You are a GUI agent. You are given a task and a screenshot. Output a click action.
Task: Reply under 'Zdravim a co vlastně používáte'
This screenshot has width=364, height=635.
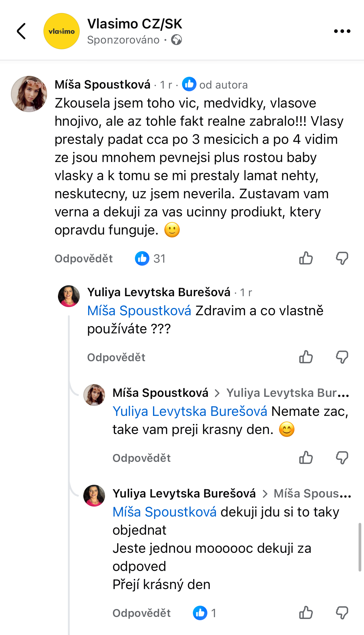pyautogui.click(x=116, y=358)
